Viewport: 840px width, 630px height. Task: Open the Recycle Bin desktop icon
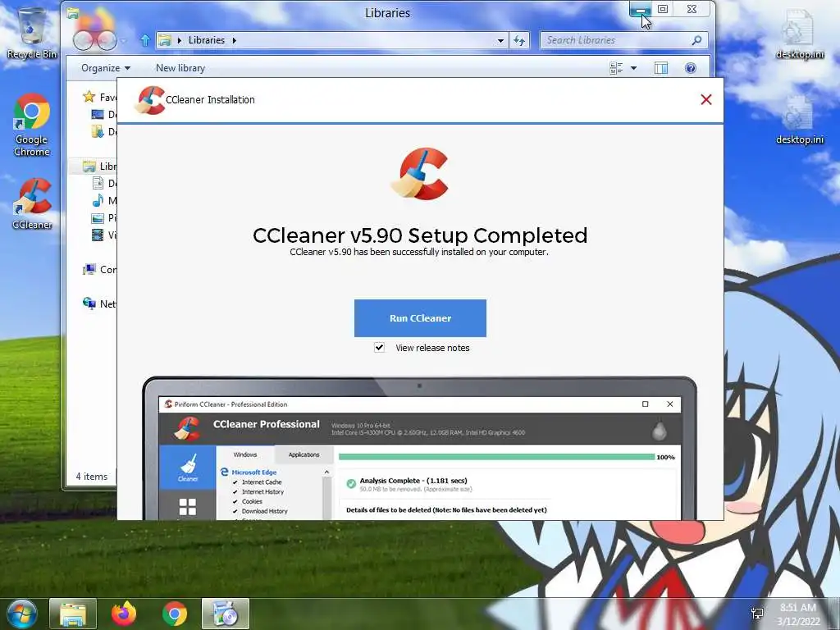point(32,33)
